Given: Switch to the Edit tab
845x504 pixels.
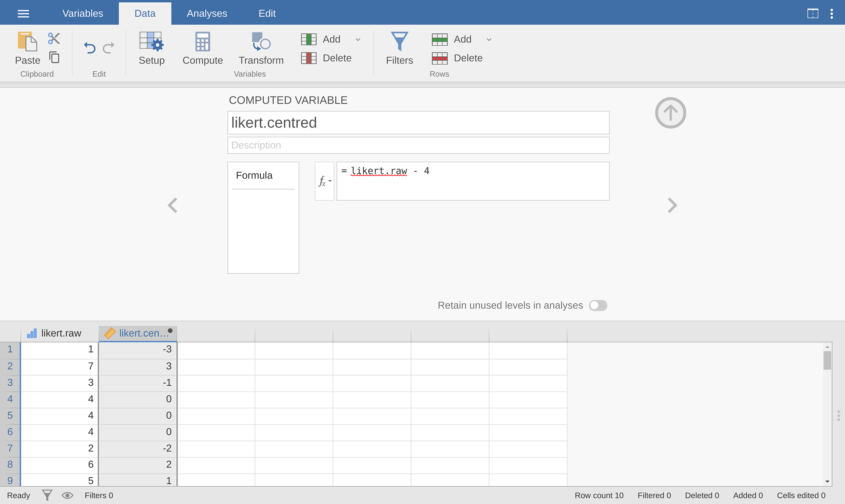Looking at the screenshot, I should tap(267, 14).
